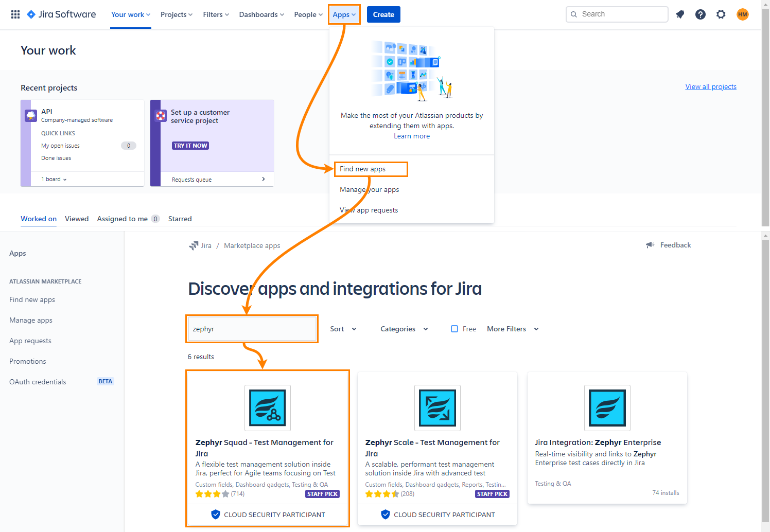Open the HM profile avatar
Viewport: 770px width, 532px height.
tap(743, 14)
